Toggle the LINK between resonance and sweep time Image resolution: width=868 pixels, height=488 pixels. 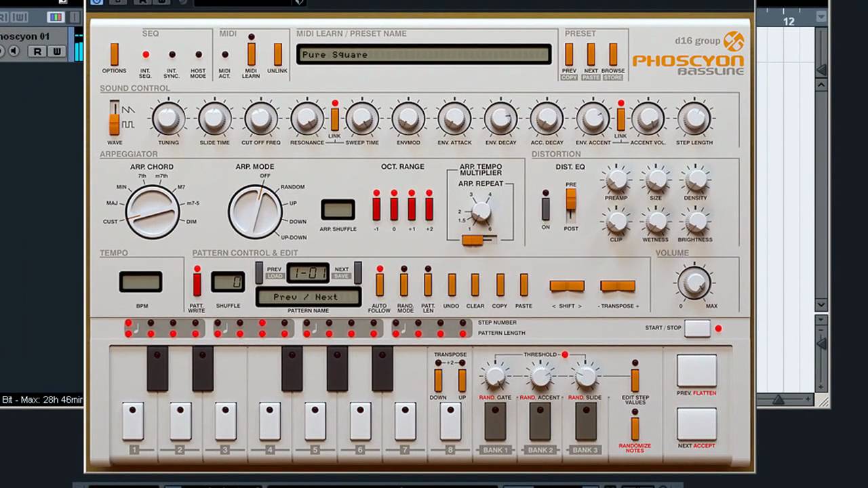pyautogui.click(x=334, y=119)
